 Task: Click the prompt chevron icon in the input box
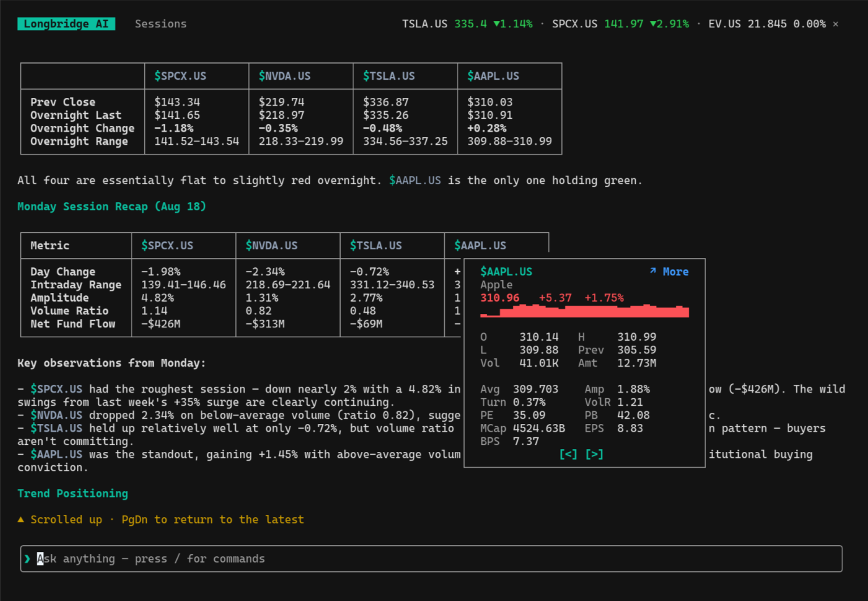(x=27, y=558)
